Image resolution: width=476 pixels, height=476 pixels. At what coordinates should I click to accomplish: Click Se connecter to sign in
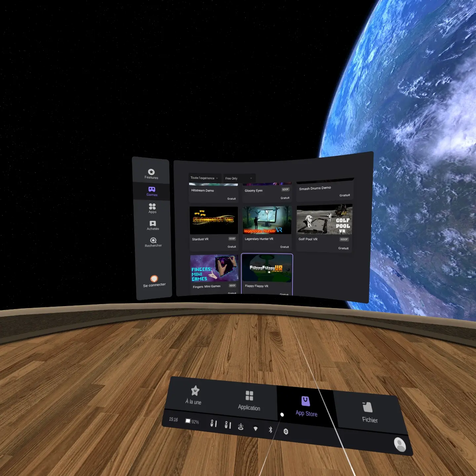pos(154,281)
